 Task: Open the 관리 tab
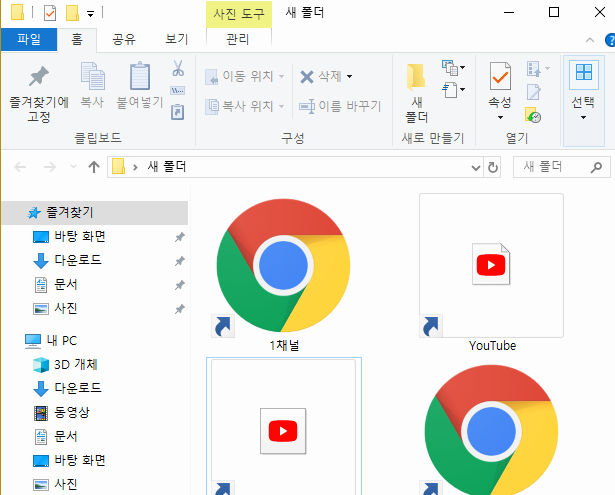(238, 40)
